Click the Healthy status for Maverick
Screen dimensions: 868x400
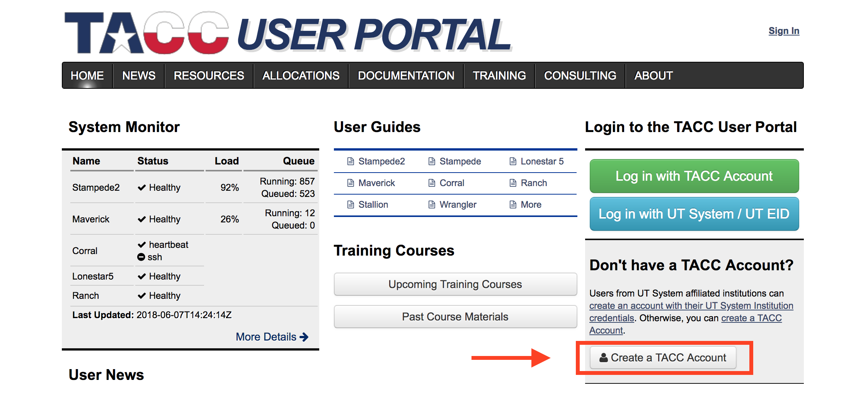coord(159,219)
